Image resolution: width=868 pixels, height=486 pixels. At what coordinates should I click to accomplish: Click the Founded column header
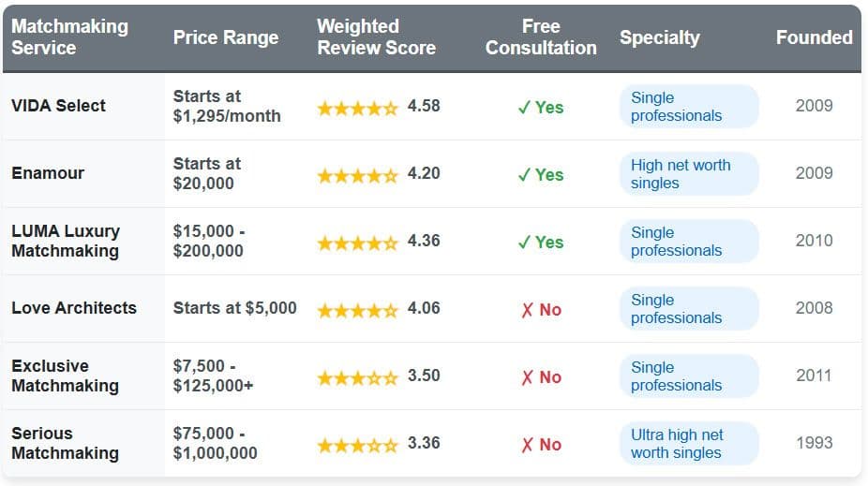click(814, 38)
